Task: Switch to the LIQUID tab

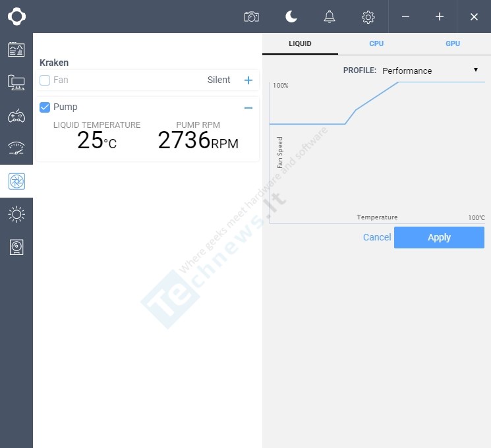Action: [x=300, y=43]
